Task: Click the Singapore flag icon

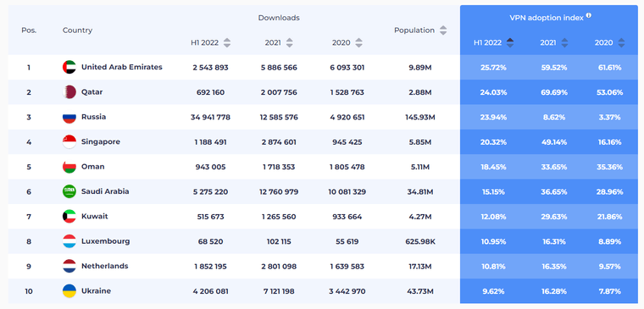Action: pyautogui.click(x=69, y=142)
